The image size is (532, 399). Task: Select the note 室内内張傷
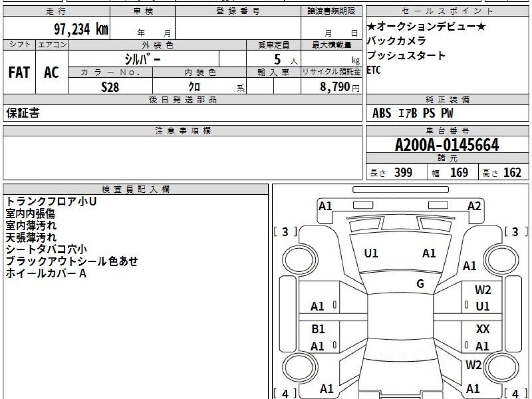[30, 214]
